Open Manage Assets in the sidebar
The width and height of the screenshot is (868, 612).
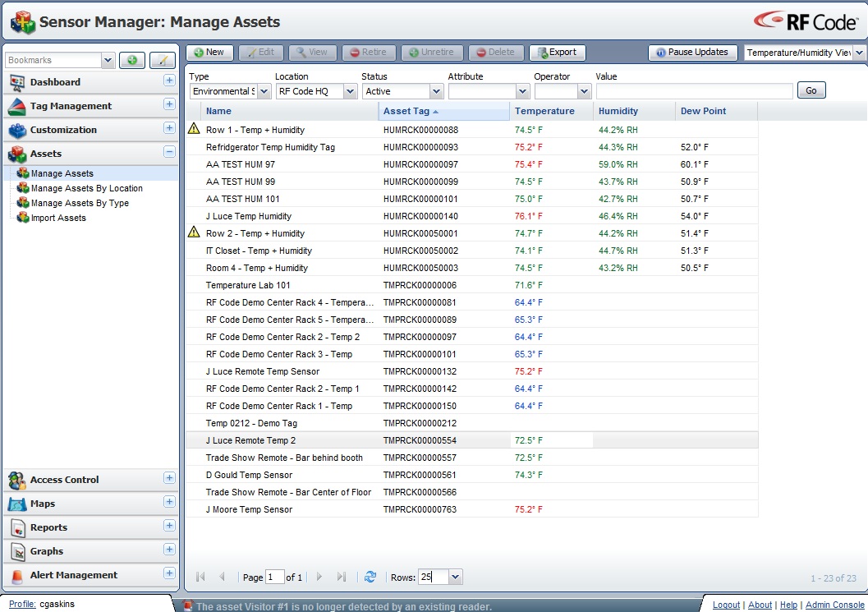[62, 173]
